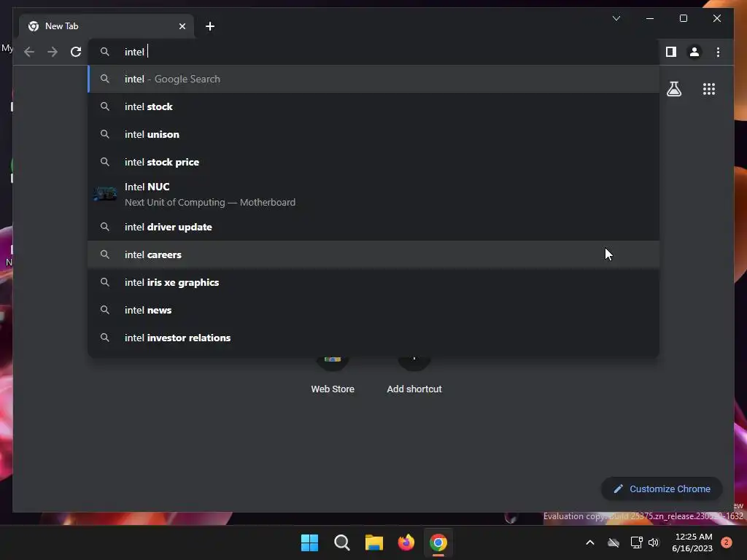Click Chrome icon in the taskbar
The width and height of the screenshot is (747, 560).
(438, 542)
